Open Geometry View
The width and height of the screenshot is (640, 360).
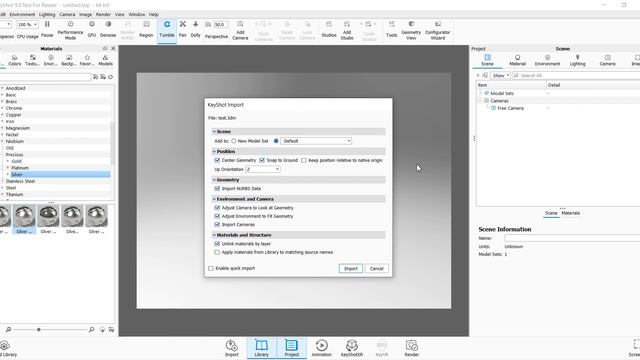pyautogui.click(x=411, y=30)
